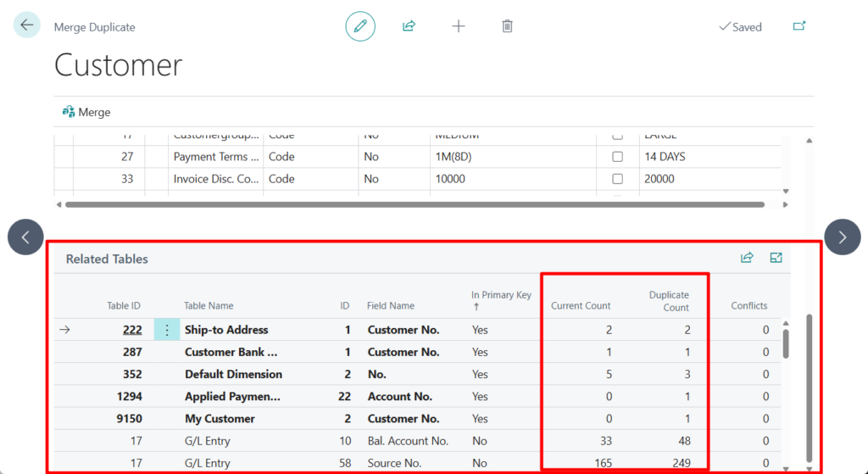Select the Default Dimension table name
This screenshot has height=474, width=868.
pyautogui.click(x=233, y=374)
